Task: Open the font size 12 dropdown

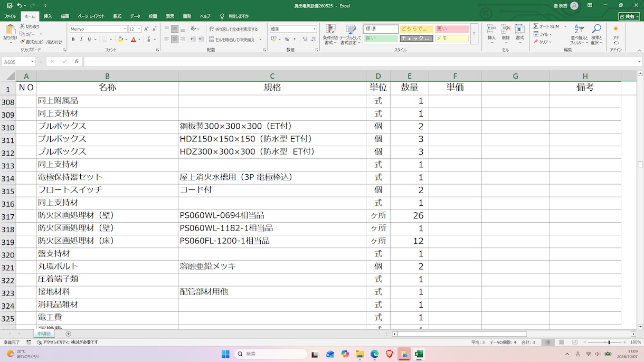Action: pos(139,29)
